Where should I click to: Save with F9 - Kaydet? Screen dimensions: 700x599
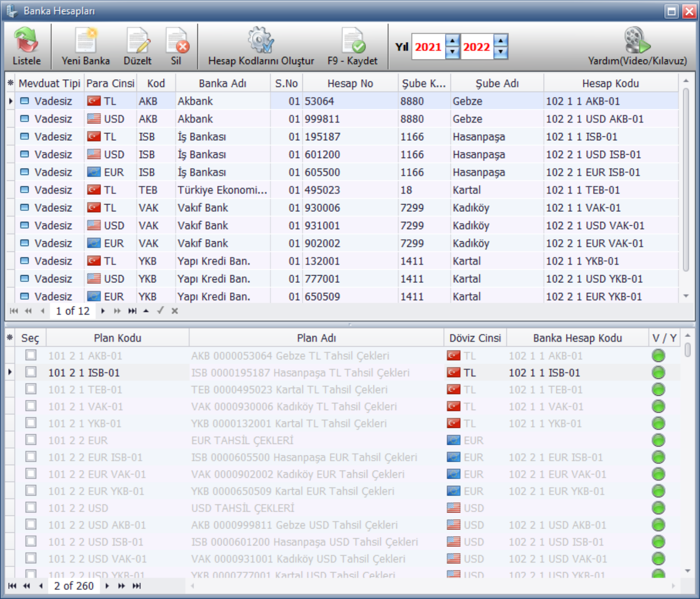(x=352, y=46)
